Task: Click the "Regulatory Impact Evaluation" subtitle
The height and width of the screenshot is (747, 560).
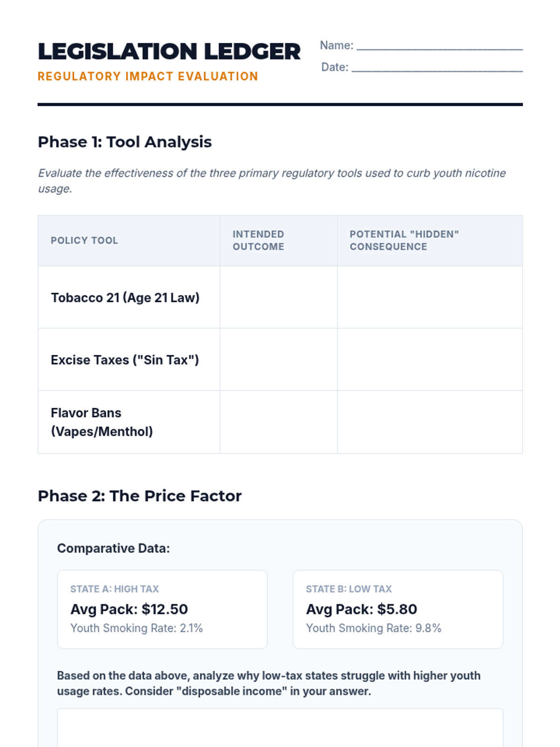Action: coord(147,77)
